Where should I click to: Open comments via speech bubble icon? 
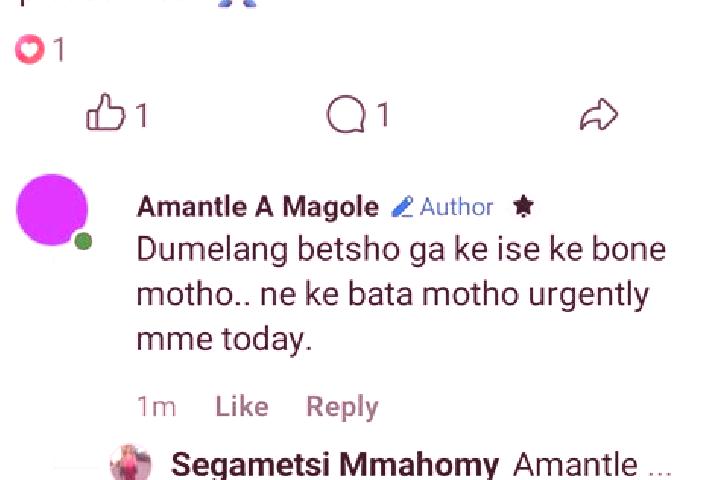click(x=346, y=114)
